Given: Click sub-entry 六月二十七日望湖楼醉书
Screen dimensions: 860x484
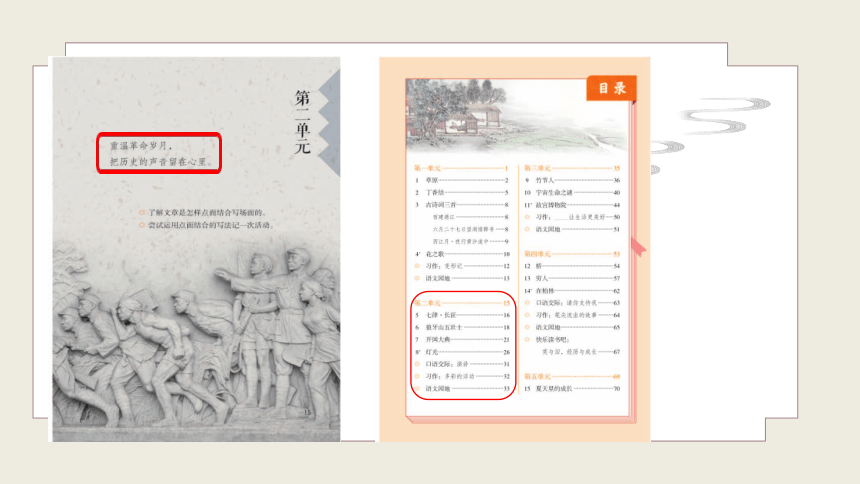Looking at the screenshot, I should tap(471, 229).
